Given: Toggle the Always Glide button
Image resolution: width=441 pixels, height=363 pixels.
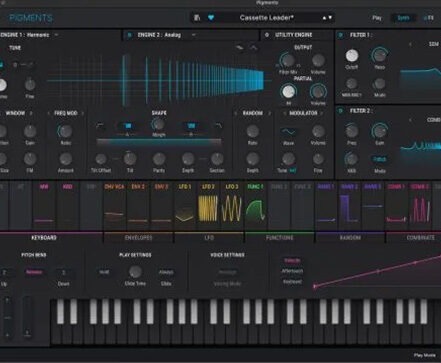Looking at the screenshot, I should tap(166, 272).
